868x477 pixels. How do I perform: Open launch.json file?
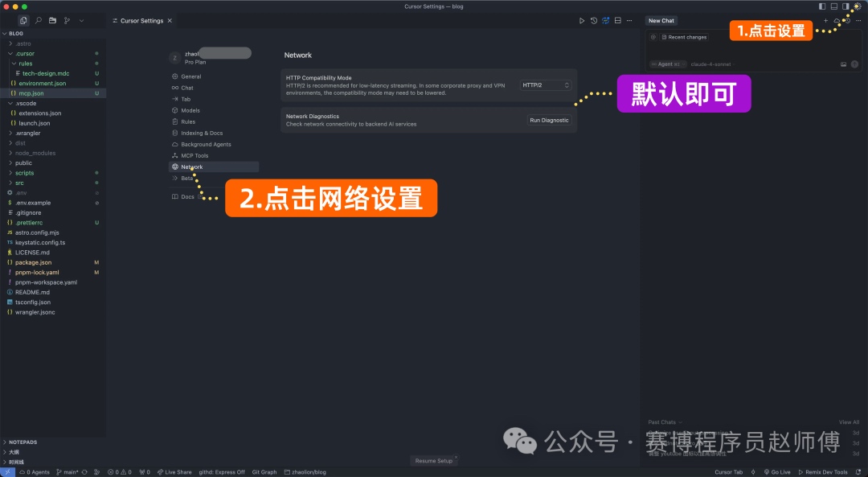tap(53, 124)
